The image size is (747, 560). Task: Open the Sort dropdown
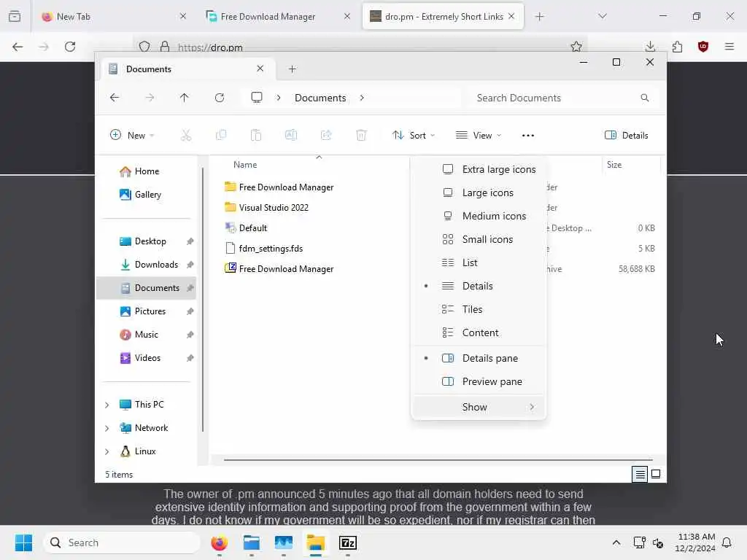click(x=414, y=136)
